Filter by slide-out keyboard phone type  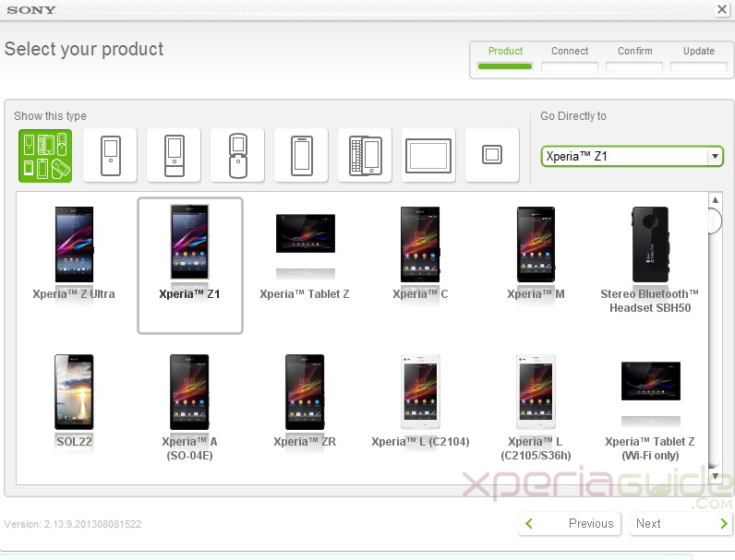pos(365,155)
